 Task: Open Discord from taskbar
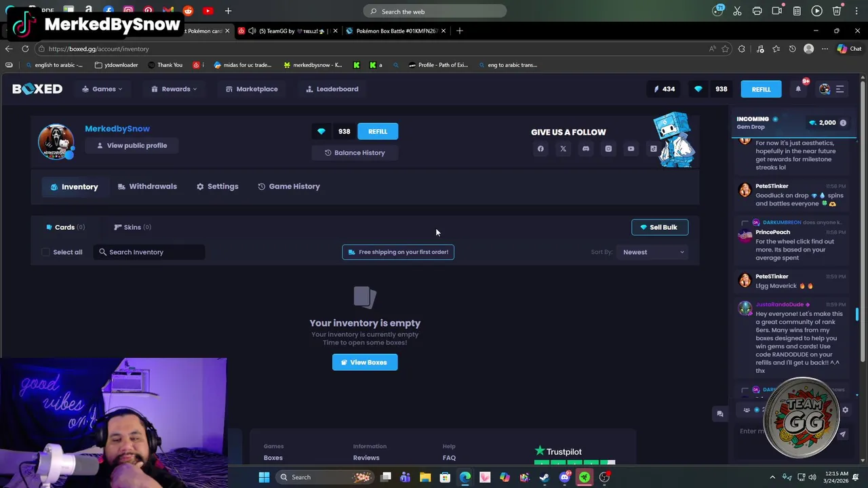point(564,477)
